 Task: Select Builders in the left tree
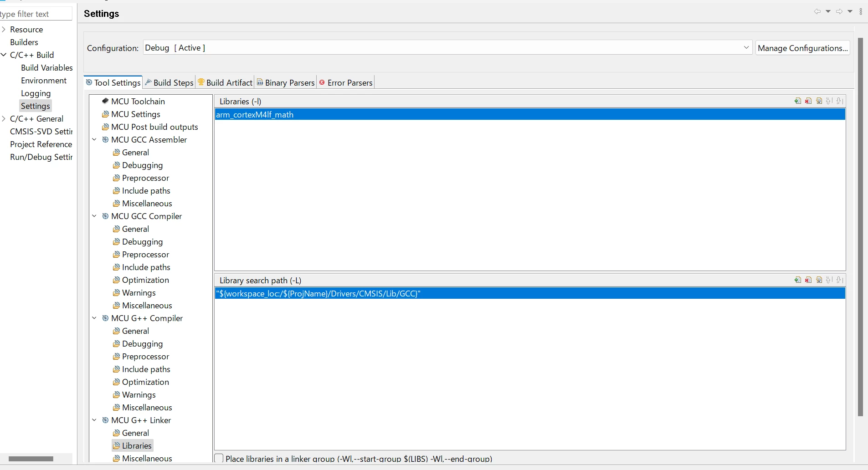click(x=24, y=42)
